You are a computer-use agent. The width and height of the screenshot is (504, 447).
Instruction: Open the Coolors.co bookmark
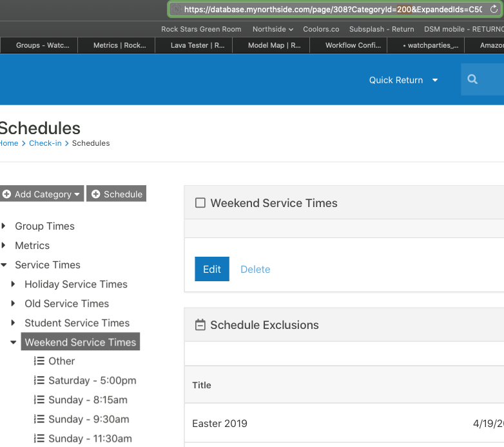pyautogui.click(x=321, y=29)
